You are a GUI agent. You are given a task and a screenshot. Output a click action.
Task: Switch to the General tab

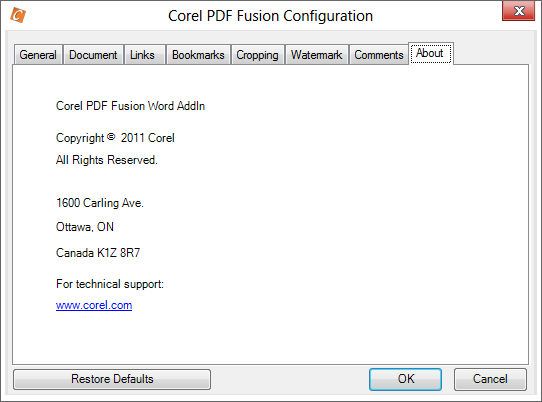click(x=38, y=55)
